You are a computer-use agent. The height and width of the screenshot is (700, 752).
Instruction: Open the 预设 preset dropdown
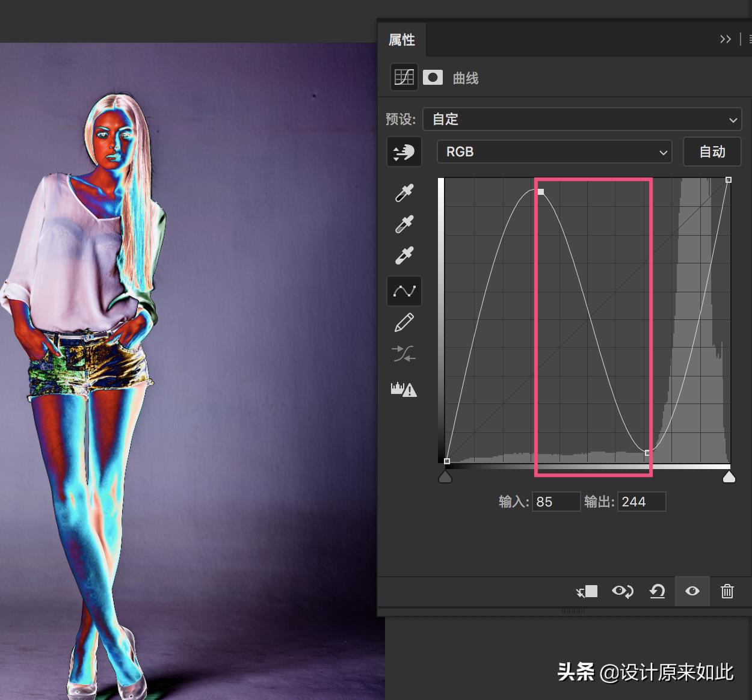click(582, 120)
